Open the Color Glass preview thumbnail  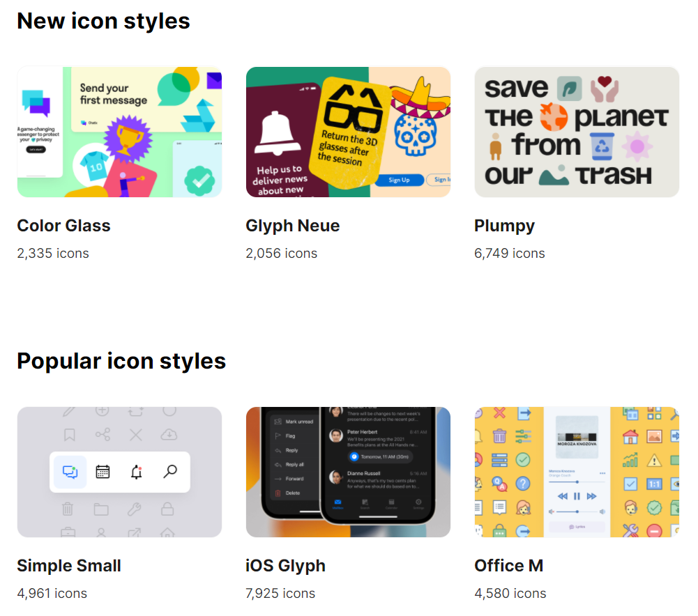tap(119, 132)
